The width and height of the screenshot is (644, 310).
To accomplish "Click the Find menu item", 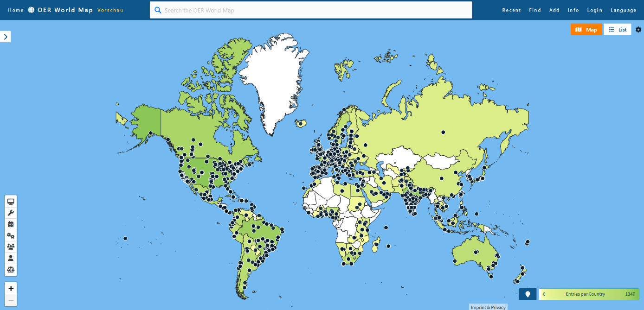I will [535, 10].
